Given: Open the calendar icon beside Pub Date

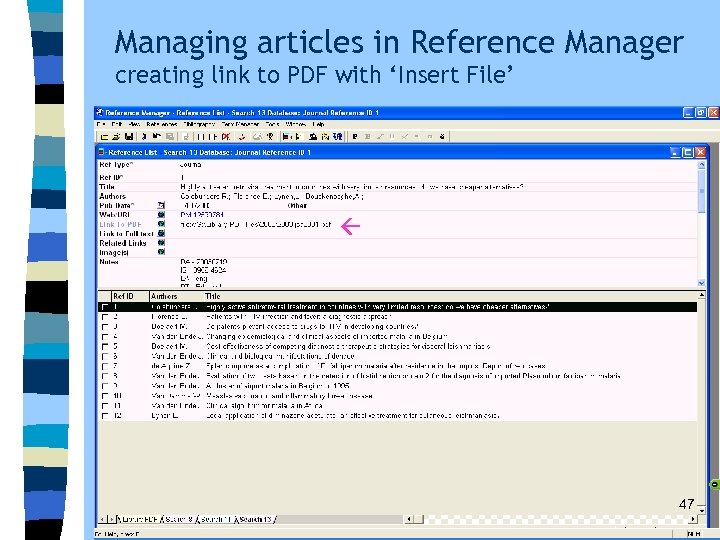Looking at the screenshot, I should pos(161,205).
